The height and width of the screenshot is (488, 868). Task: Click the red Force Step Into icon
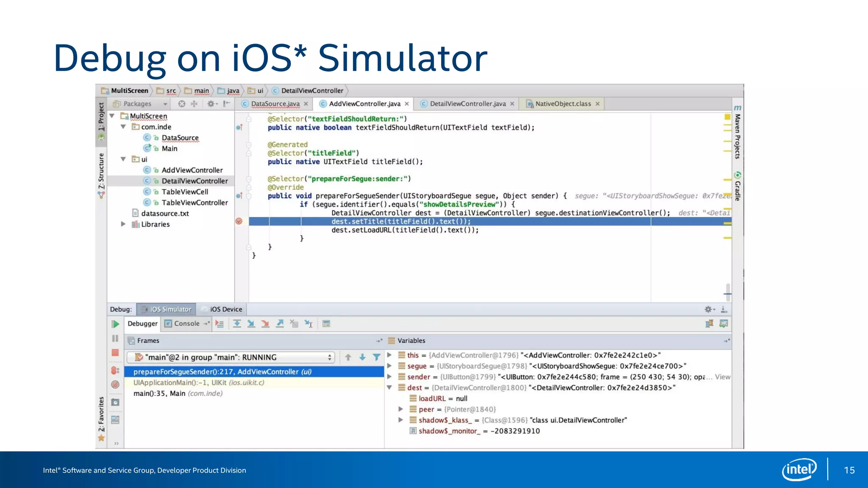(266, 324)
